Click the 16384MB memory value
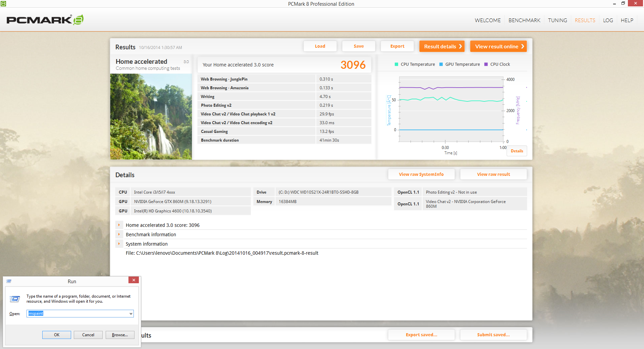 (x=333, y=202)
